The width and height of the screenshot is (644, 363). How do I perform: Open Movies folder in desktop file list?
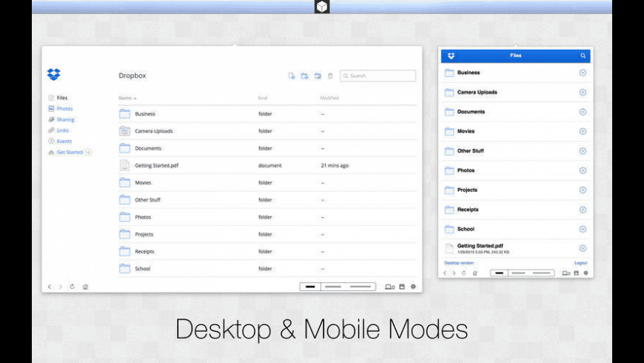[267, 182]
